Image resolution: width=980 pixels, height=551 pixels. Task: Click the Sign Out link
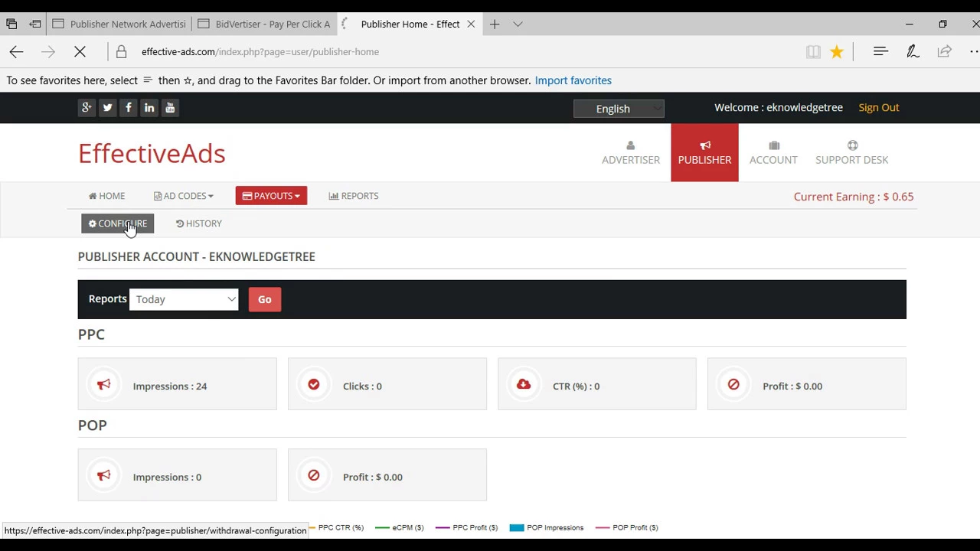878,107
